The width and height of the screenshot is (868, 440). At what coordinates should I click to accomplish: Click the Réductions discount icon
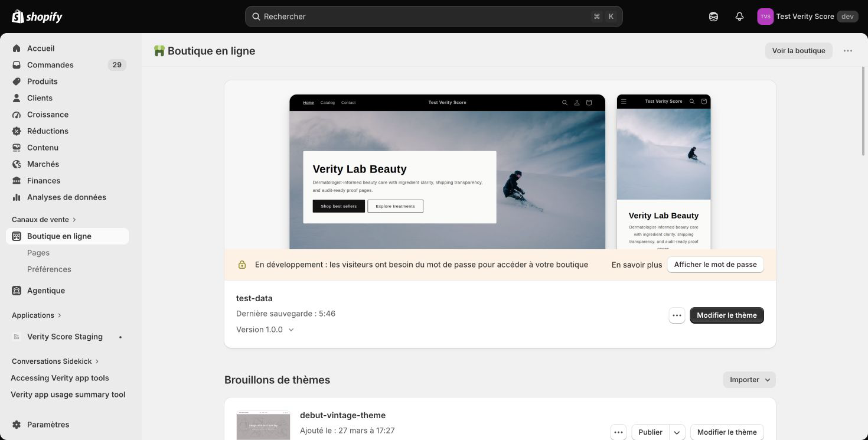tap(17, 131)
